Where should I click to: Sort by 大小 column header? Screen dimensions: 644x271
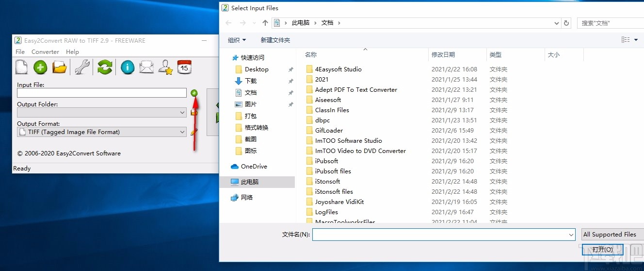[x=554, y=55]
